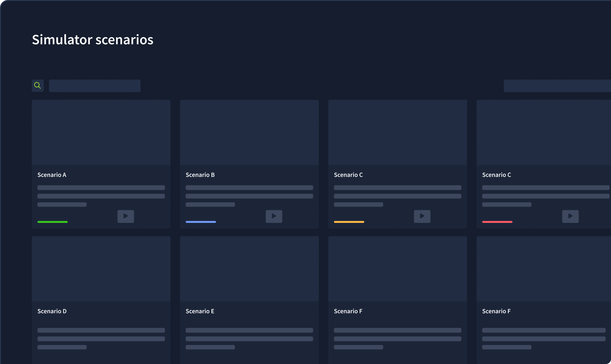Open the playback control on Scenario B card
This screenshot has width=611, height=364.
pos(274,216)
